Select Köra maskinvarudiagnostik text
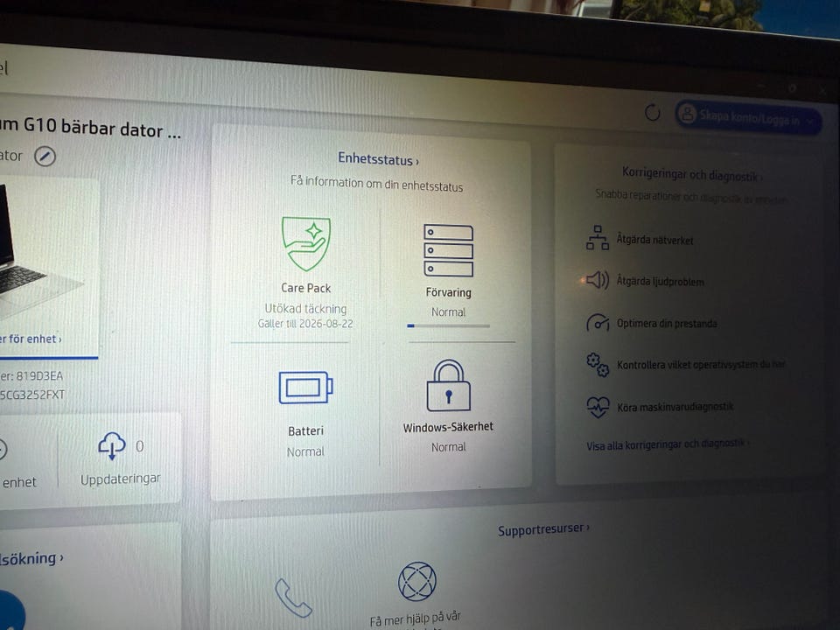The width and height of the screenshot is (840, 630). pos(675,407)
